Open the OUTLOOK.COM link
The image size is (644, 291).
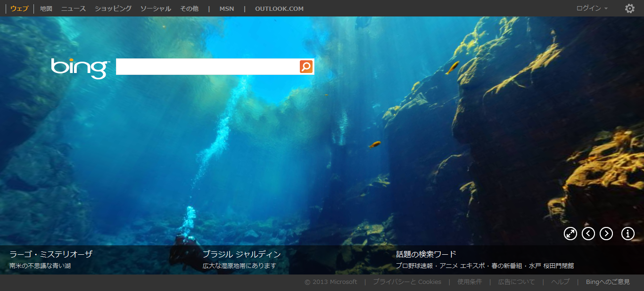pyautogui.click(x=279, y=8)
